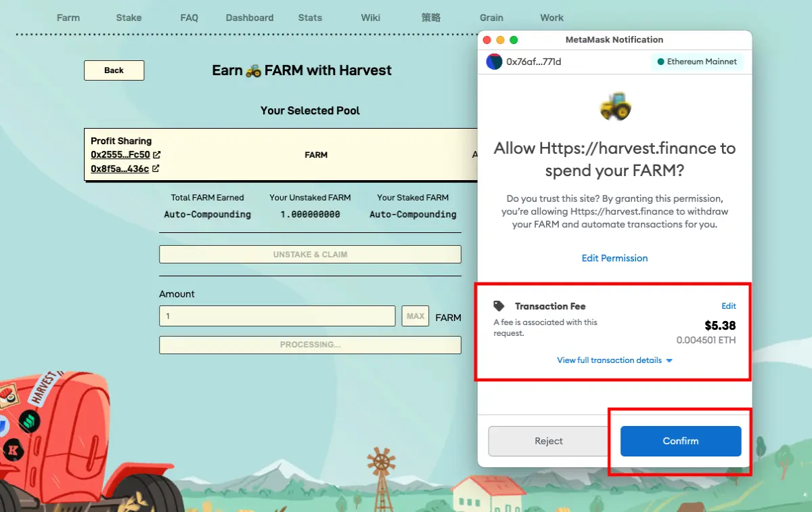This screenshot has height=512, width=812.
Task: Click the Your Staked FARM label
Action: coord(413,198)
